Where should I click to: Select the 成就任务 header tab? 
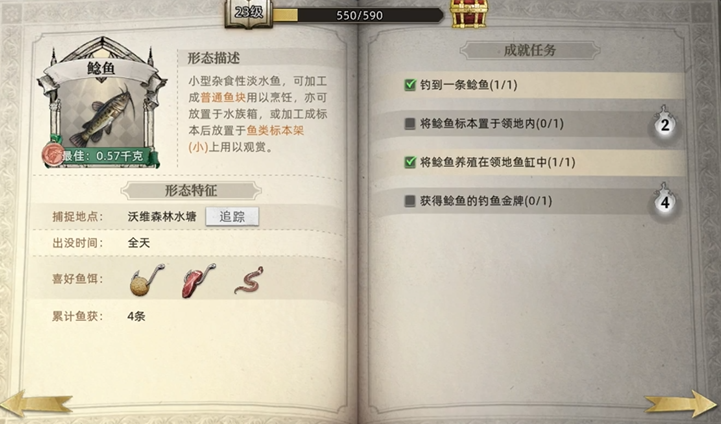[530, 51]
